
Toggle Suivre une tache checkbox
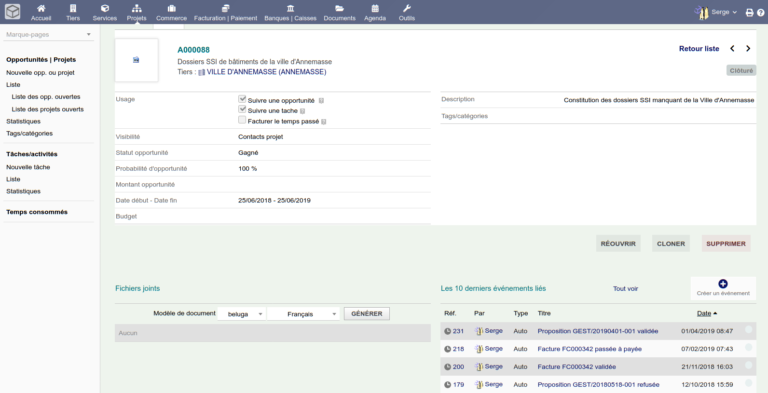click(x=242, y=109)
